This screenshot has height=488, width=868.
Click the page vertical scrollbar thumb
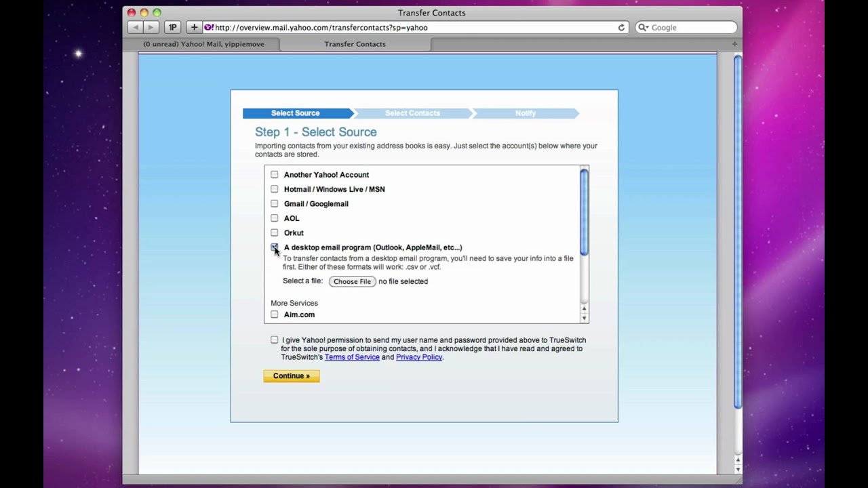coord(738,232)
